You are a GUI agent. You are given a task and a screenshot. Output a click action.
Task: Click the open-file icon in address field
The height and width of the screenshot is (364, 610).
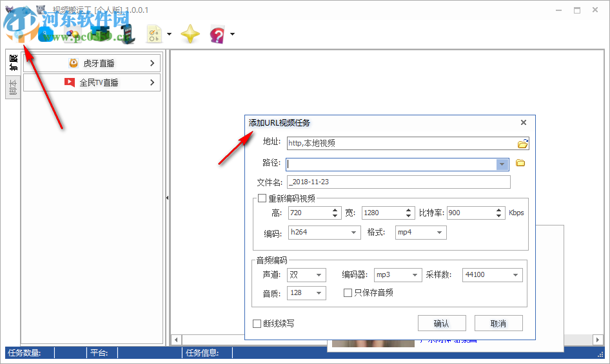tap(522, 144)
